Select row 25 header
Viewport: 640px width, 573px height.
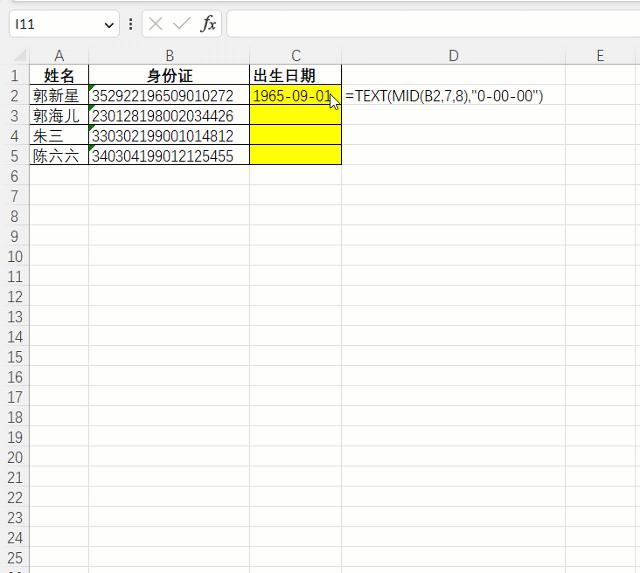coord(15,557)
